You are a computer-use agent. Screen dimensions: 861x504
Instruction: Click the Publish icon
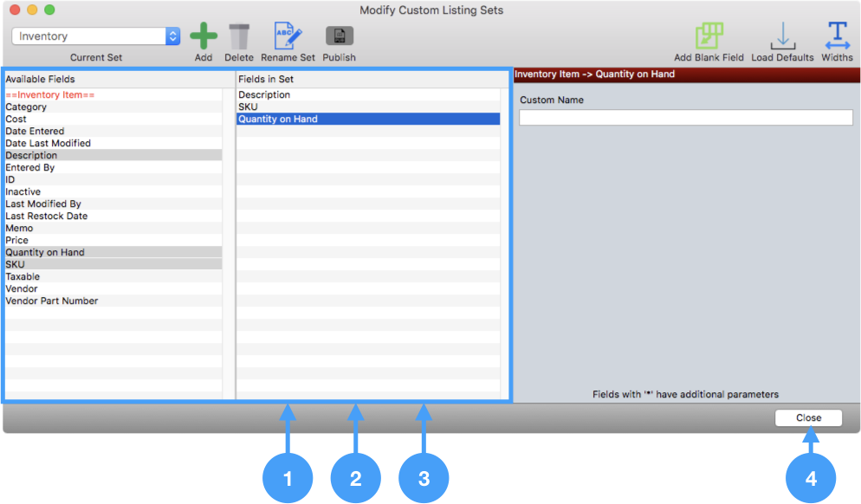coord(340,36)
